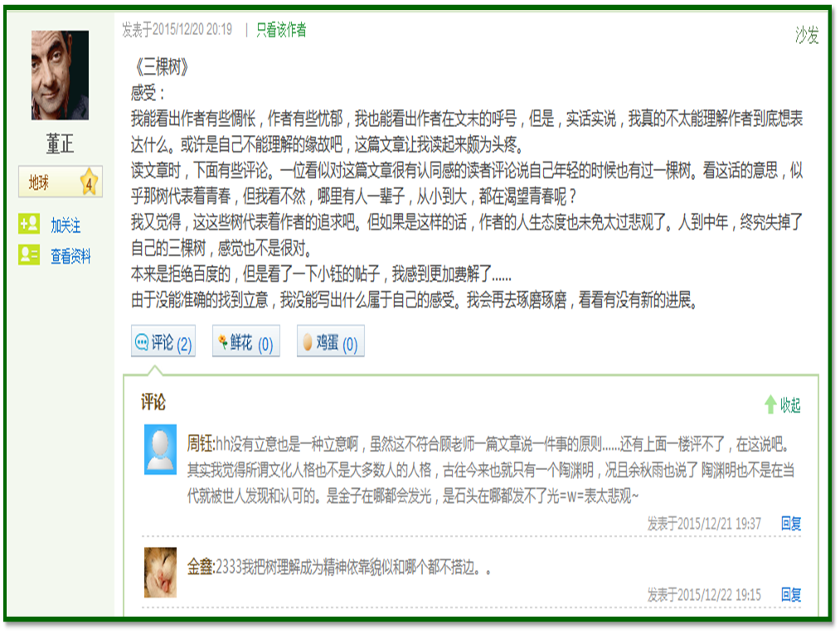Viewport: 840px width, 634px height.
Task: Reply to 周钰's comment via 回复
Action: tap(791, 523)
